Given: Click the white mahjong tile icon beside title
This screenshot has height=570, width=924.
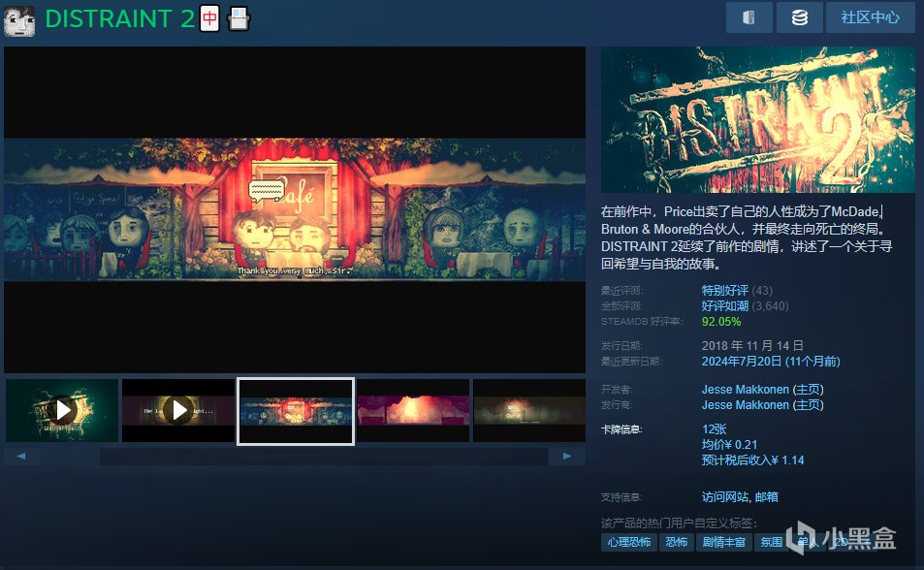Looking at the screenshot, I should [239, 18].
